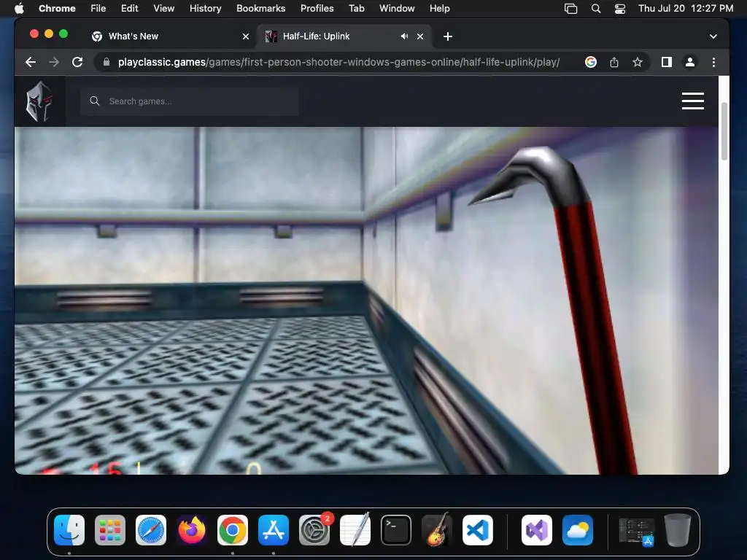
Task: Open Chrome's three-dot menu
Action: 713,63
